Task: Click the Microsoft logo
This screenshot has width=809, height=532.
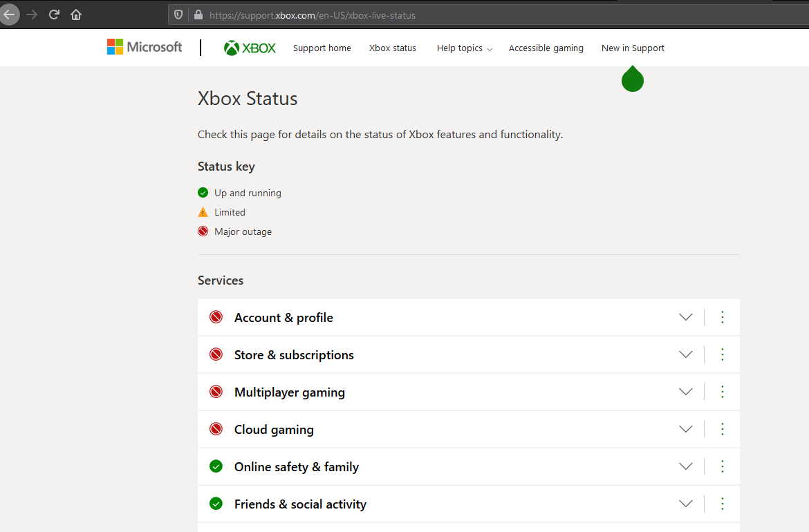Action: [x=145, y=47]
